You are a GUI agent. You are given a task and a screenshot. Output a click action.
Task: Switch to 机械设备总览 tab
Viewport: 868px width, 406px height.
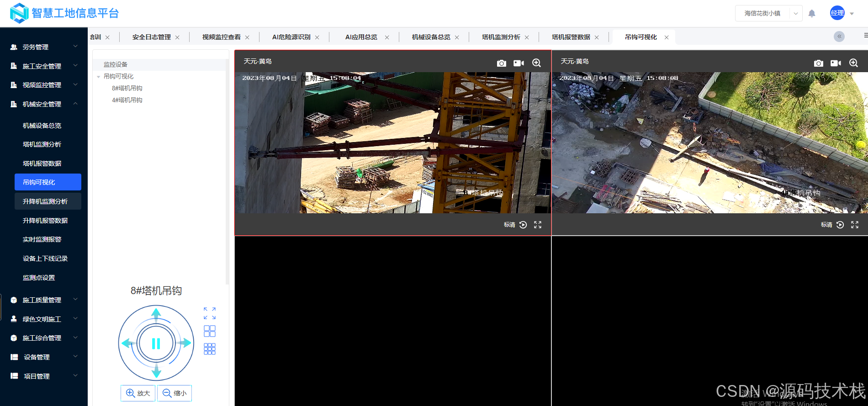(431, 37)
